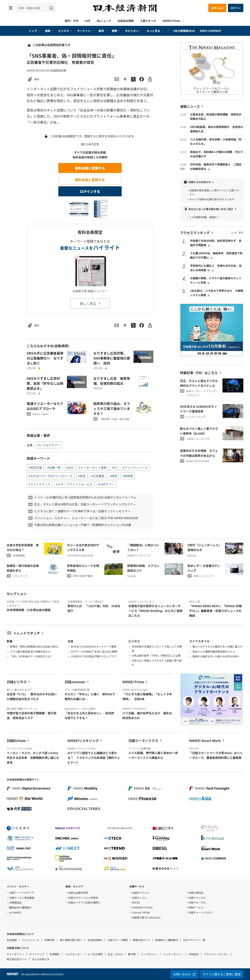Image resolution: width=250 pixels, height=980 pixels.
Task: Click the 日経 BOOK PLUS logo
Action: tap(166, 869)
